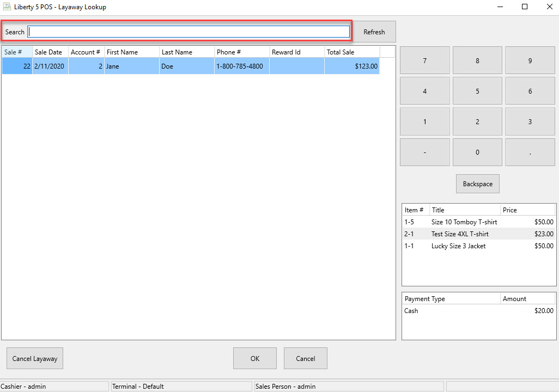Screen dimensions: 559x392
Task: Select the Test Size 4XL T-shirt item
Action: coord(479,234)
